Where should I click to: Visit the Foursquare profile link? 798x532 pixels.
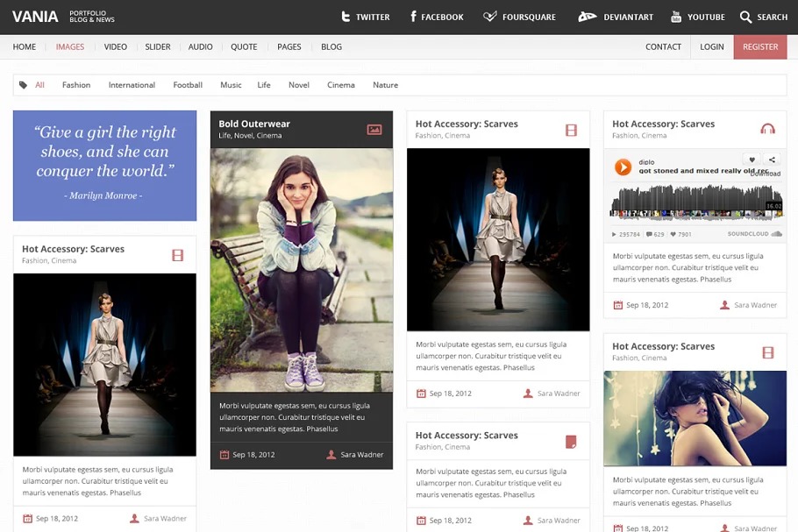pos(519,17)
